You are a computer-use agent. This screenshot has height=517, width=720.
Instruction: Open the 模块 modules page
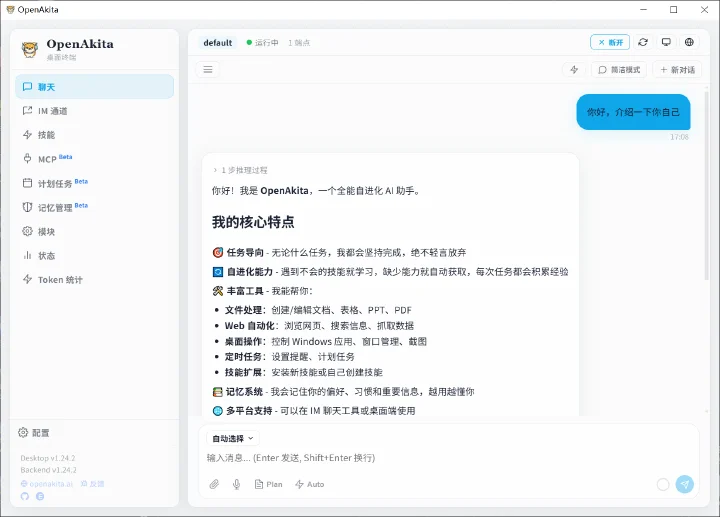(95, 231)
